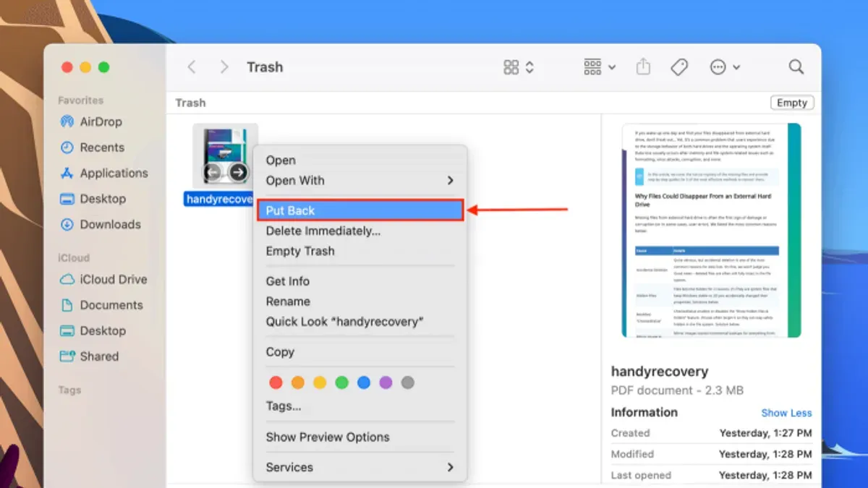This screenshot has width=868, height=488.
Task: Choose Open from the context menu
Action: click(360, 160)
